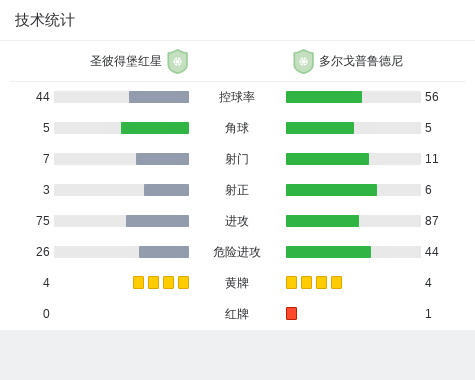Click the yellow card nearest the 黄牌 label on the left side

coord(183,282)
